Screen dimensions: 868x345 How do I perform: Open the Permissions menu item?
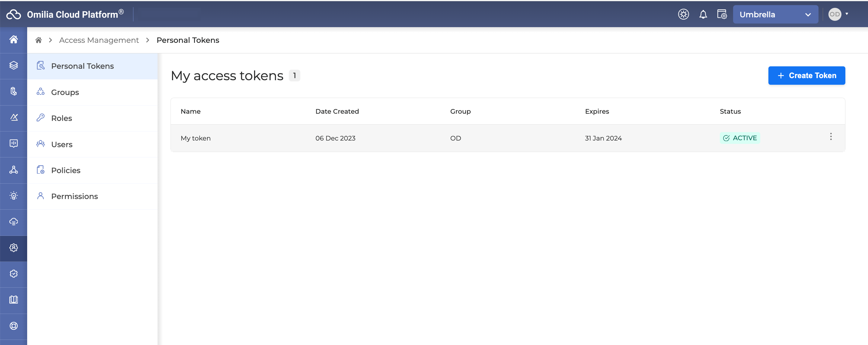(75, 196)
